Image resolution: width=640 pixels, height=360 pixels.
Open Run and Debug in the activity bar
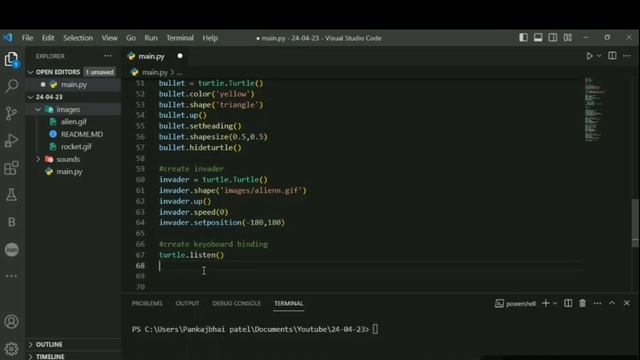pyautogui.click(x=11, y=140)
